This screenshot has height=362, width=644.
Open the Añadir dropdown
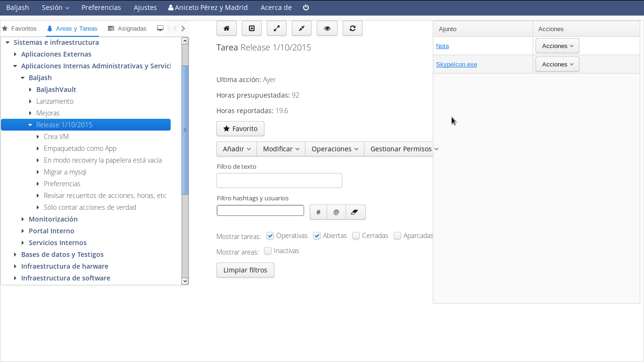coord(236,149)
